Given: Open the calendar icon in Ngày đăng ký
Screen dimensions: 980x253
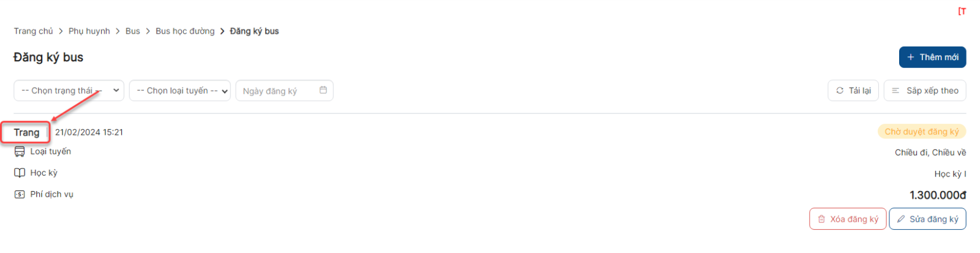Looking at the screenshot, I should pos(323,90).
